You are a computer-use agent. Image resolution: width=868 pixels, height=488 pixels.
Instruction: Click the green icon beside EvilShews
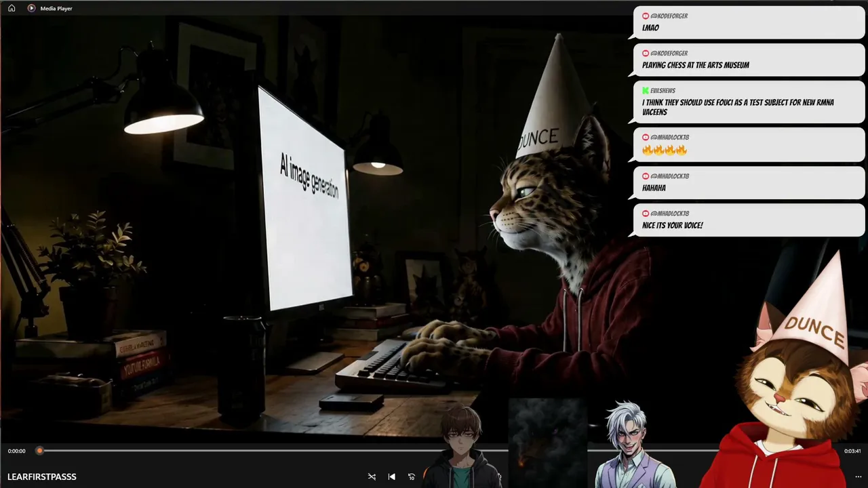tap(646, 90)
